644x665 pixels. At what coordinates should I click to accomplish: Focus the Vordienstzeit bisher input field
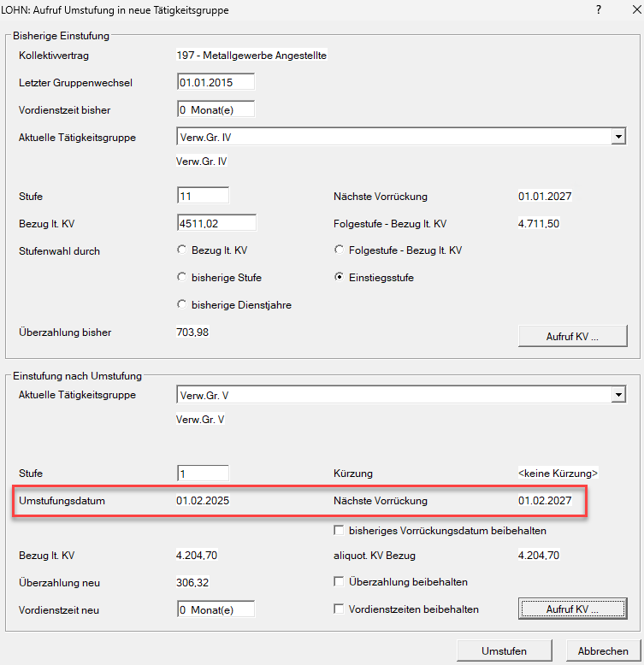coord(216,110)
